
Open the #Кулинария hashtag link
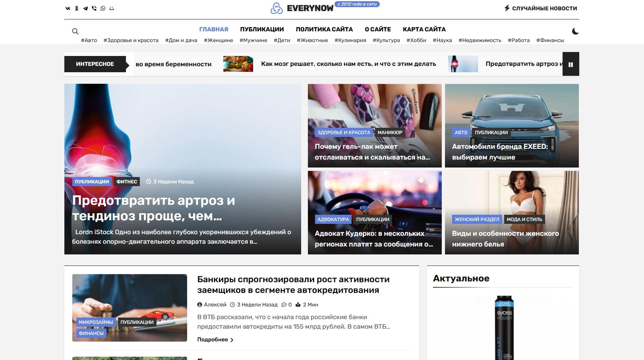click(x=350, y=40)
